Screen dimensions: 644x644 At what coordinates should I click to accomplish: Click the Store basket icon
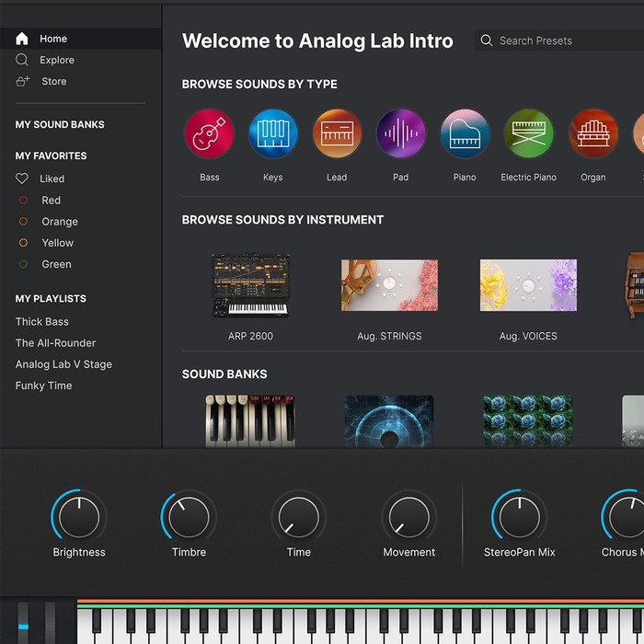[23, 81]
